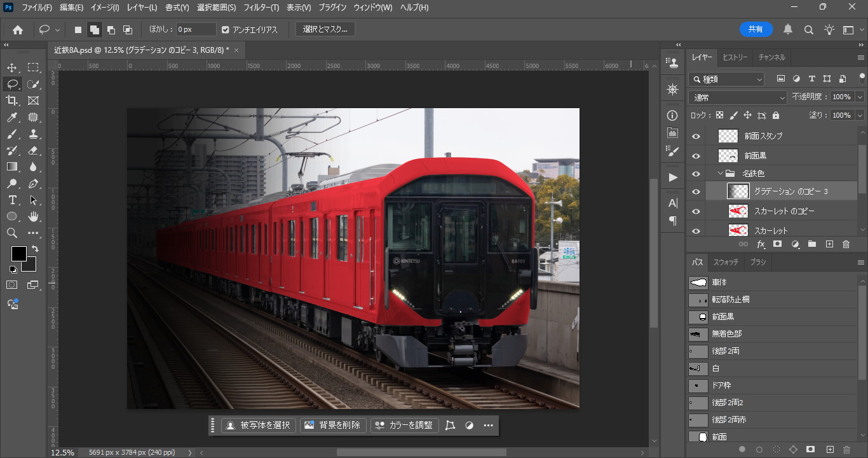Image resolution: width=868 pixels, height=458 pixels.
Task: Select the Crop tool
Action: click(12, 101)
